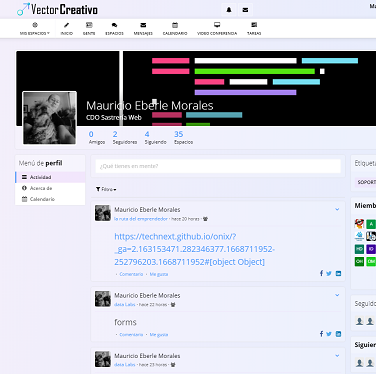
Task: Click author avatar on the technext post
Action: pyautogui.click(x=103, y=213)
